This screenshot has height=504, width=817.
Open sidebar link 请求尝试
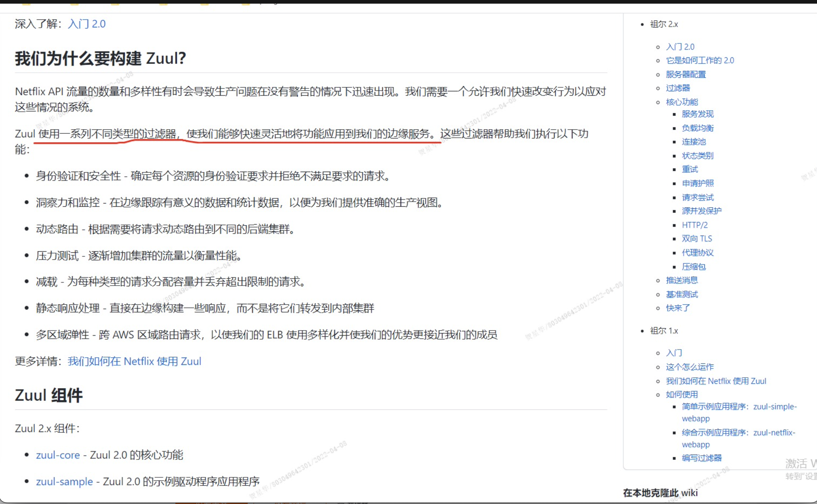698,197
